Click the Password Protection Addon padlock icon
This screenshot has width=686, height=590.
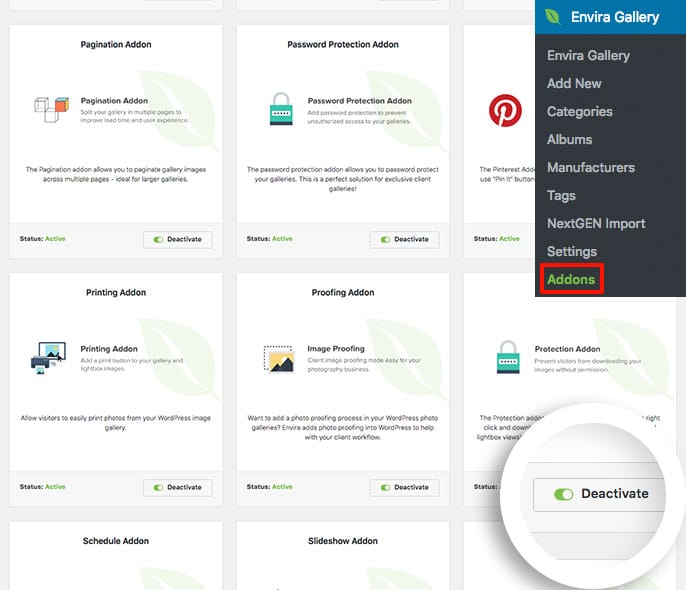point(281,109)
